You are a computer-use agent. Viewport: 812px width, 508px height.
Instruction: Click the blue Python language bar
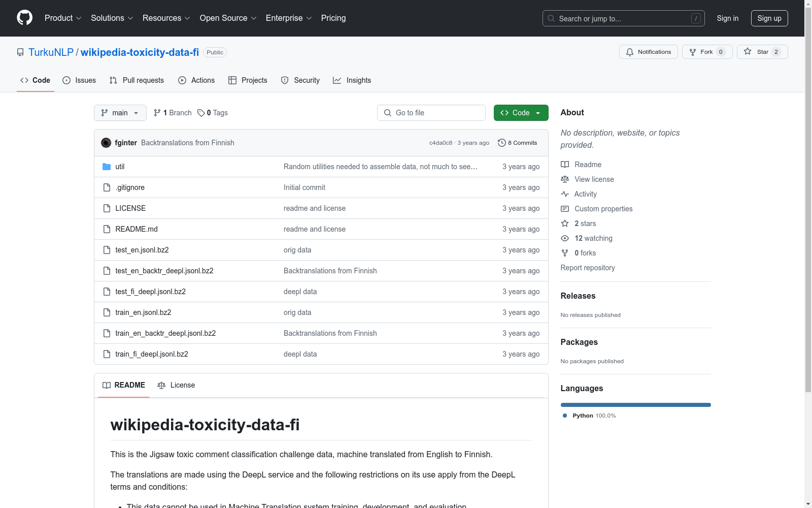(636, 405)
